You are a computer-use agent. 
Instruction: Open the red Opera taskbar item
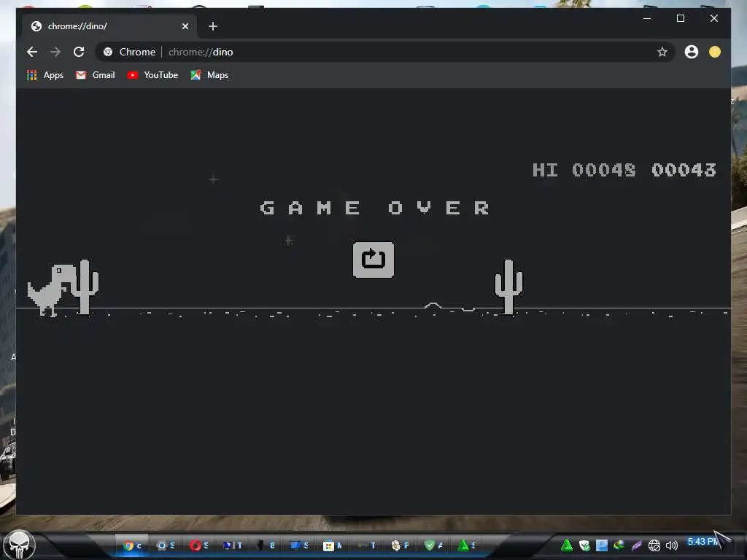click(198, 545)
